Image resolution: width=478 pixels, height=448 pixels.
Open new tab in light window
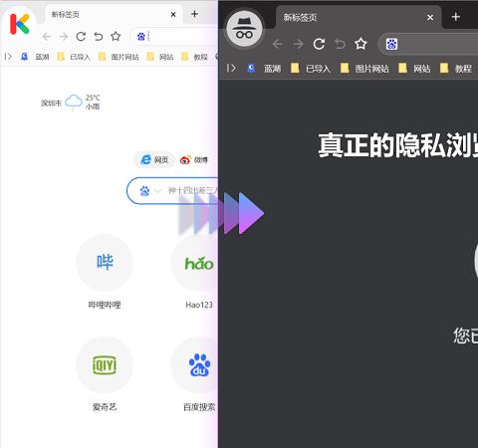tap(195, 14)
